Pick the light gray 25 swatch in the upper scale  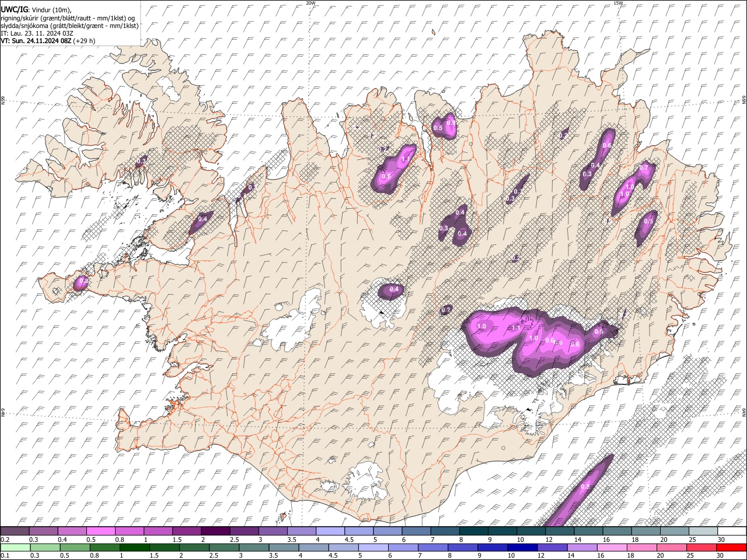[x=703, y=531]
